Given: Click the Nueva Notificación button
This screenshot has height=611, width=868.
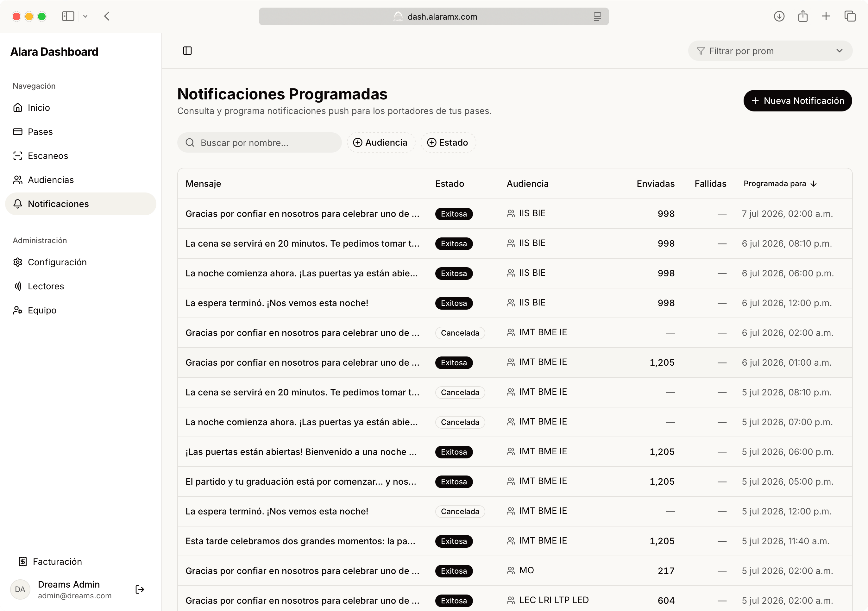Looking at the screenshot, I should point(797,101).
